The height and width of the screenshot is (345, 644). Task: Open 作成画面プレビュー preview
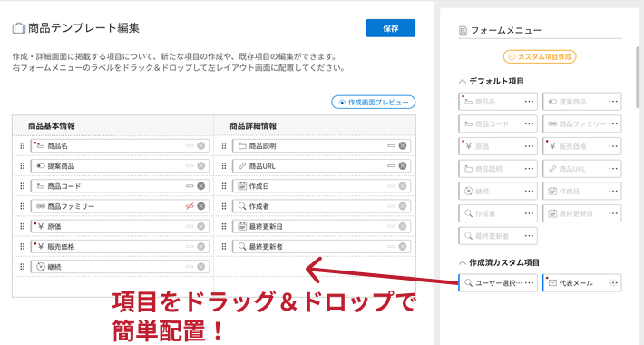click(374, 102)
